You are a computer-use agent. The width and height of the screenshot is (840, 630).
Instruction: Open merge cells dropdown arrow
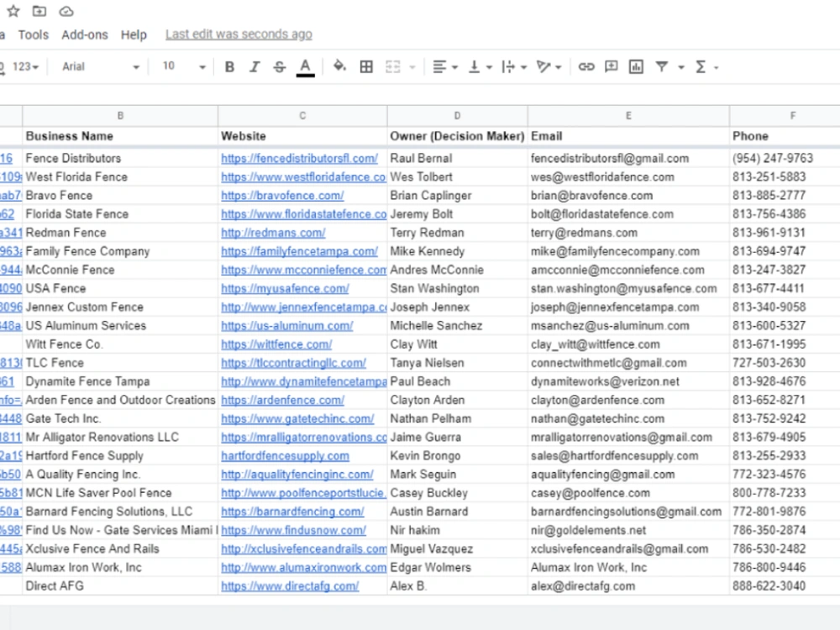point(412,67)
